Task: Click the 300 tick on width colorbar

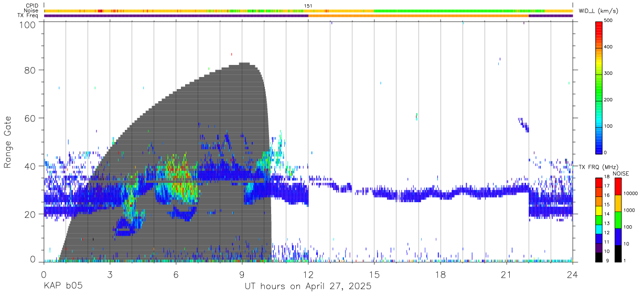Action: point(609,73)
